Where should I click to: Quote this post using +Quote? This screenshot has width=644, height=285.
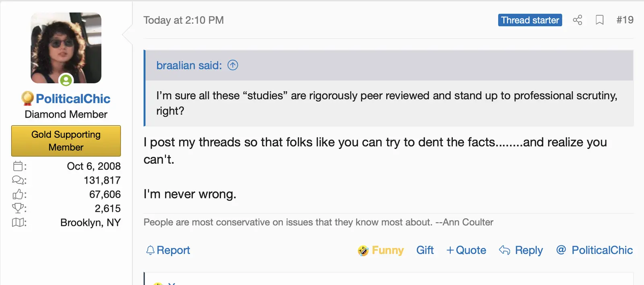(466, 250)
